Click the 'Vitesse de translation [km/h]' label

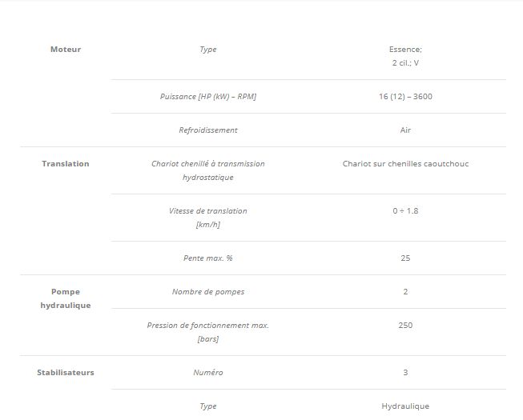click(207, 218)
